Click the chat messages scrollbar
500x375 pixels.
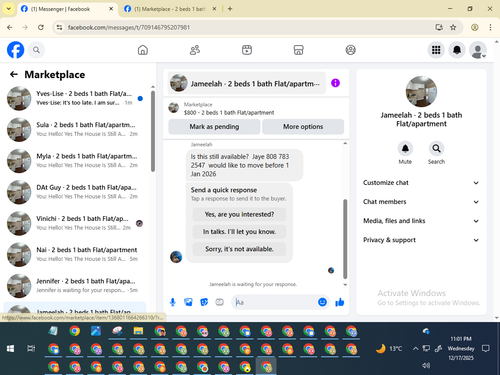coord(345,239)
